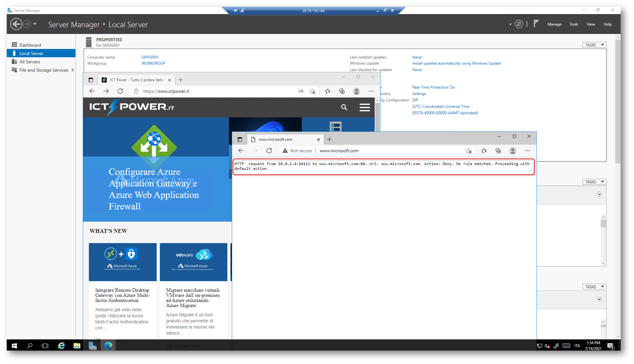Add ictpower.it to favorites with star icon
The height and width of the screenshot is (364, 634).
[x=313, y=91]
